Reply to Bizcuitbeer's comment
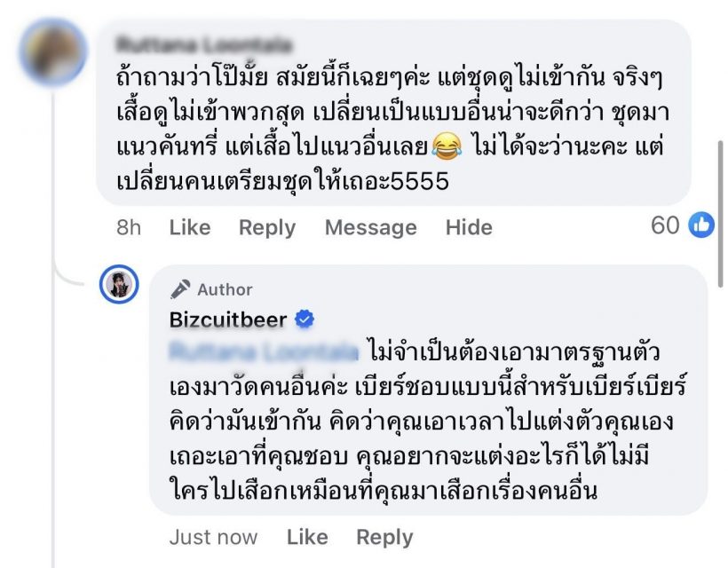Viewport: 728px width, 568px height. click(x=384, y=537)
